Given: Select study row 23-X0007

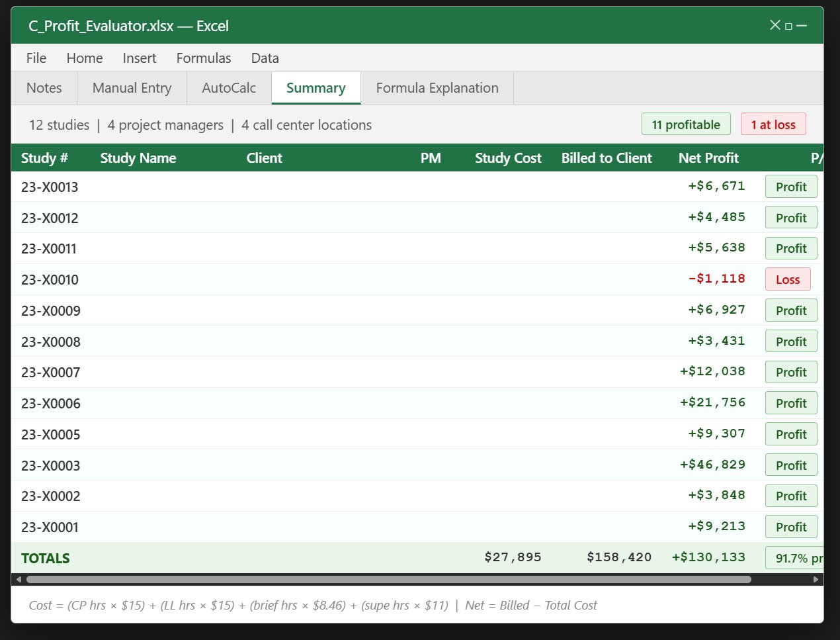Looking at the screenshot, I should pyautogui.click(x=417, y=372).
